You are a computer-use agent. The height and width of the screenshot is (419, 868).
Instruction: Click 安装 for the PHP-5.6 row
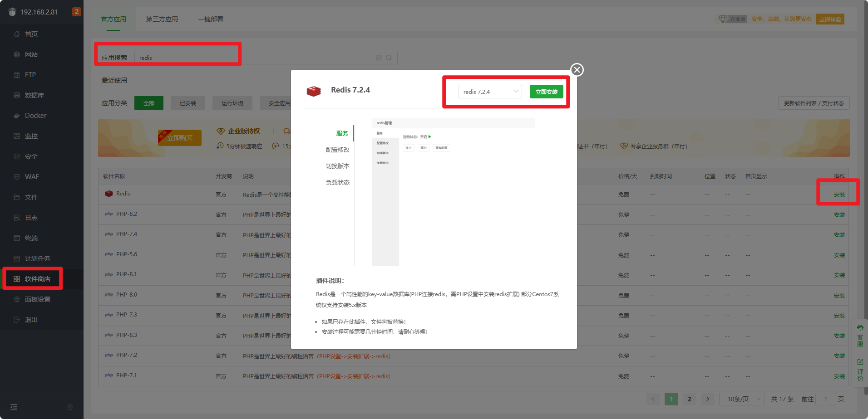coord(839,255)
